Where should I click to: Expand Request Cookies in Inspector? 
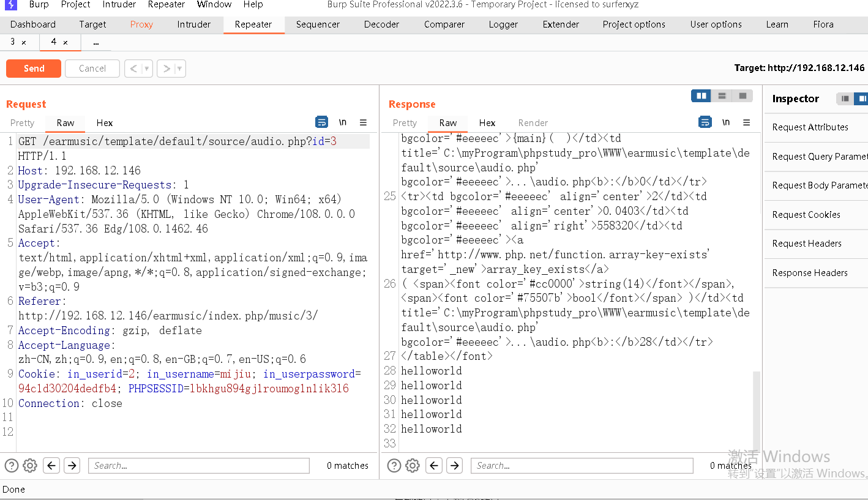pos(816,215)
